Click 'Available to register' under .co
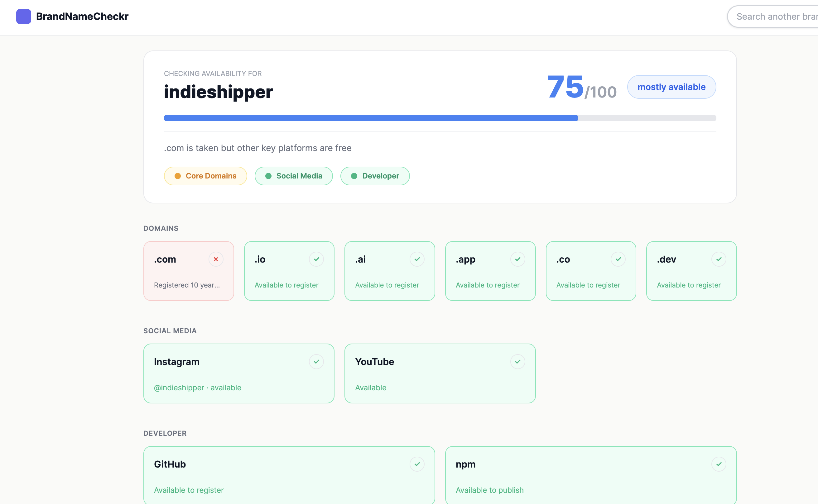 pyautogui.click(x=588, y=285)
